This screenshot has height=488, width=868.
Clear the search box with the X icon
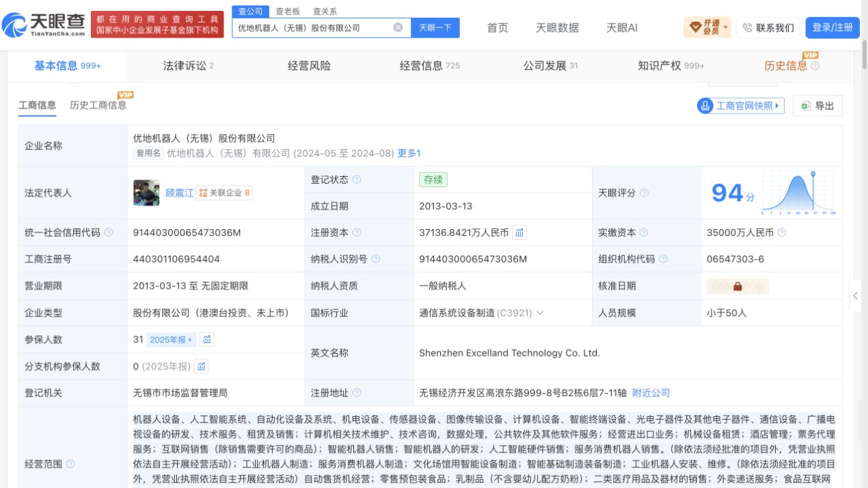pyautogui.click(x=398, y=27)
